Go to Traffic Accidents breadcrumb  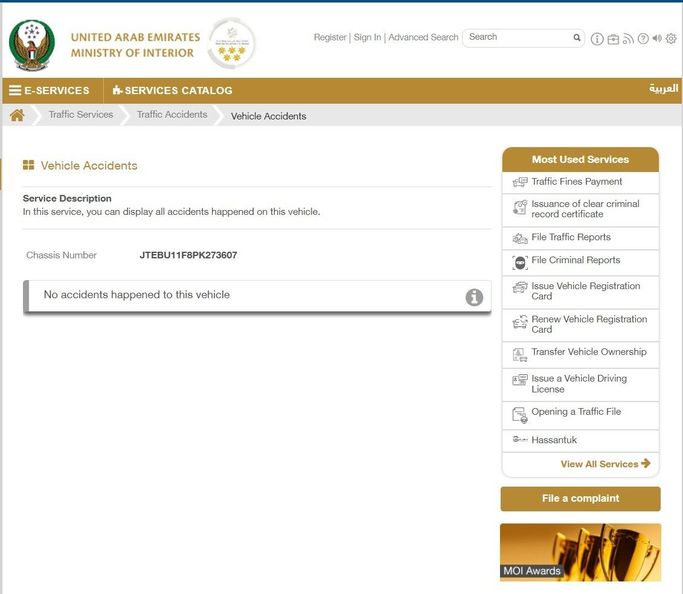point(172,115)
